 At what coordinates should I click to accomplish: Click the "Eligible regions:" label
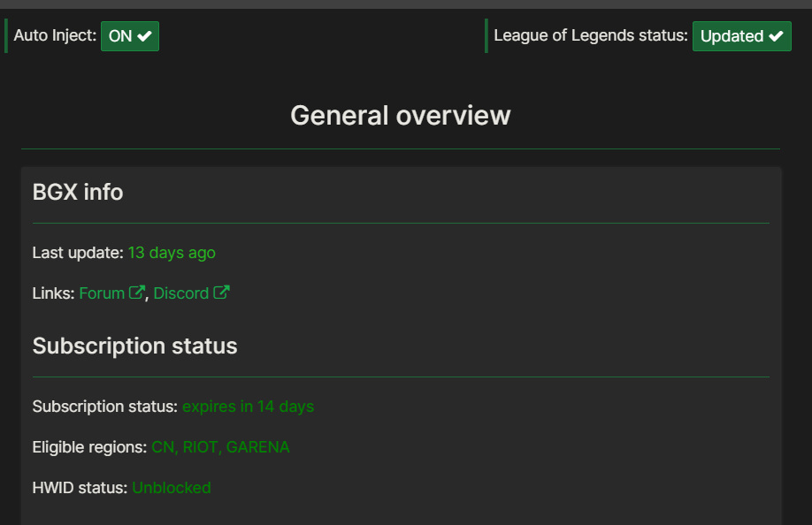(x=89, y=447)
